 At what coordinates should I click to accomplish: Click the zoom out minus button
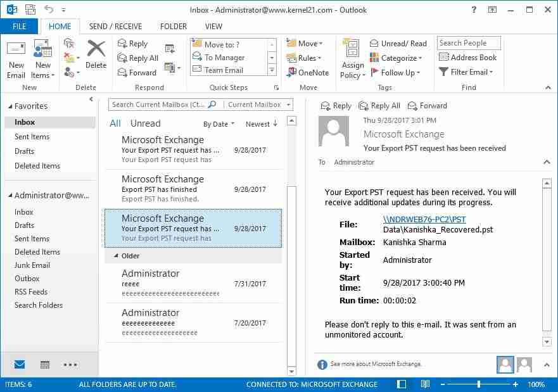coord(443,384)
